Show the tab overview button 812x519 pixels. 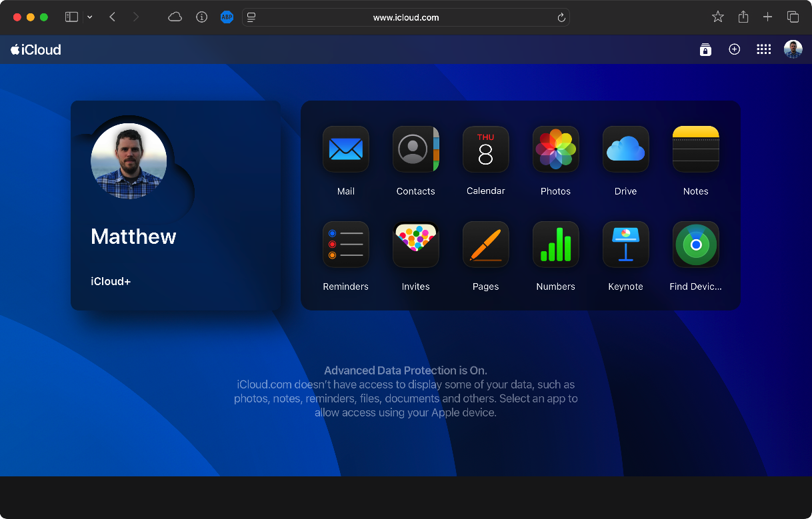(793, 17)
